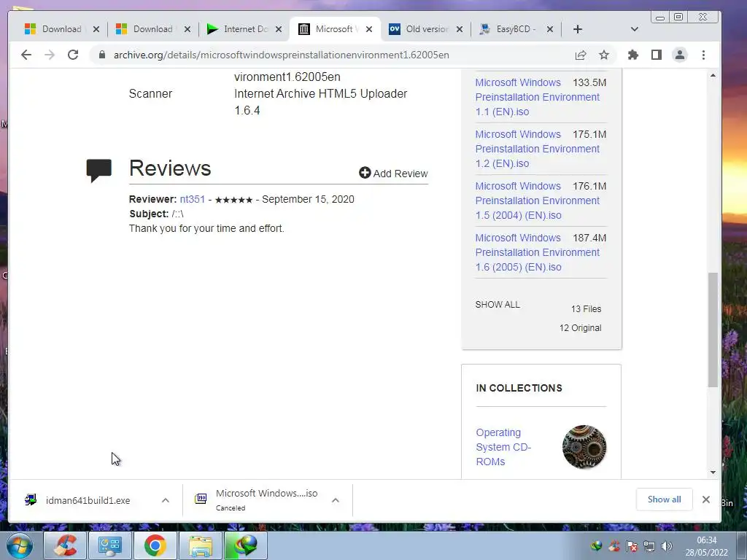The height and width of the screenshot is (560, 747).
Task: Click the IDM tray icon
Action: [x=597, y=546]
